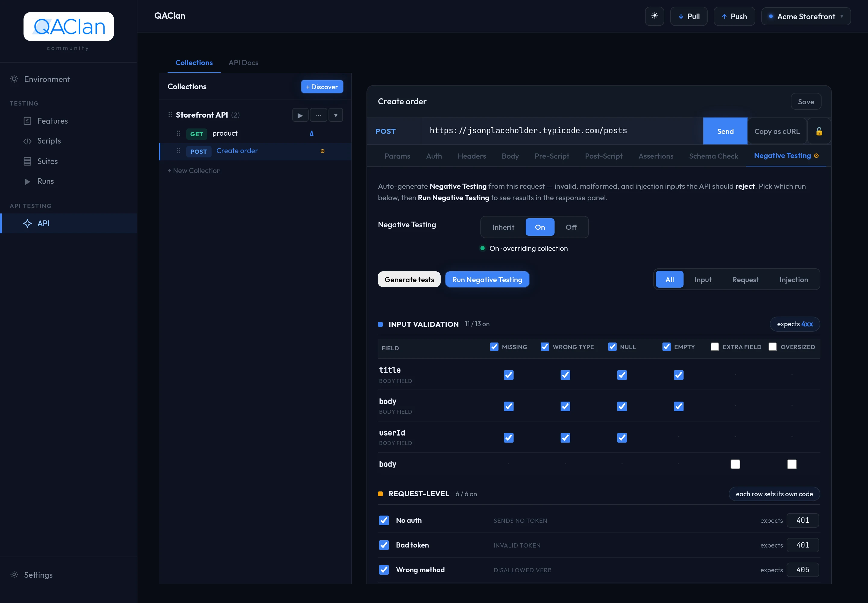Click Copy as cURL

pyautogui.click(x=777, y=131)
